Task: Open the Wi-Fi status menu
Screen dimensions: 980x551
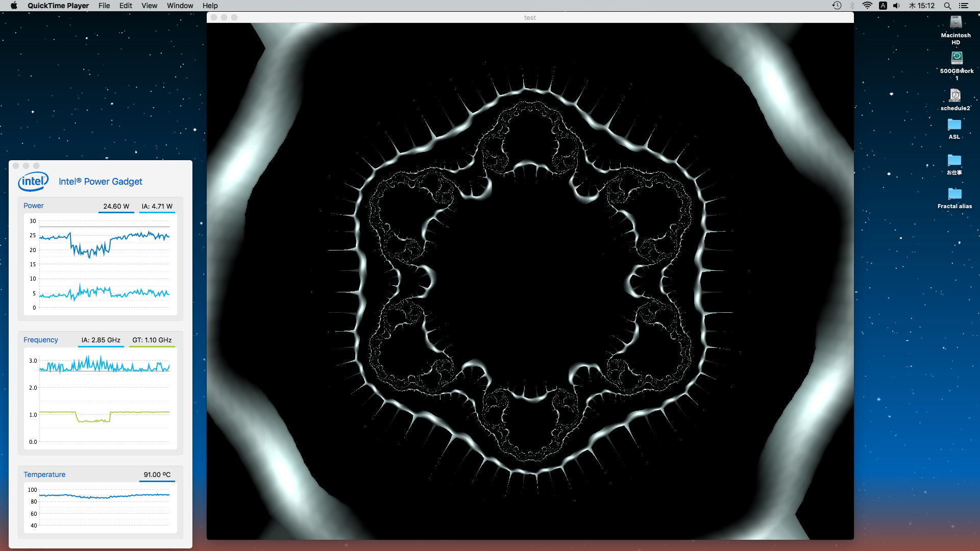Action: click(x=867, y=6)
